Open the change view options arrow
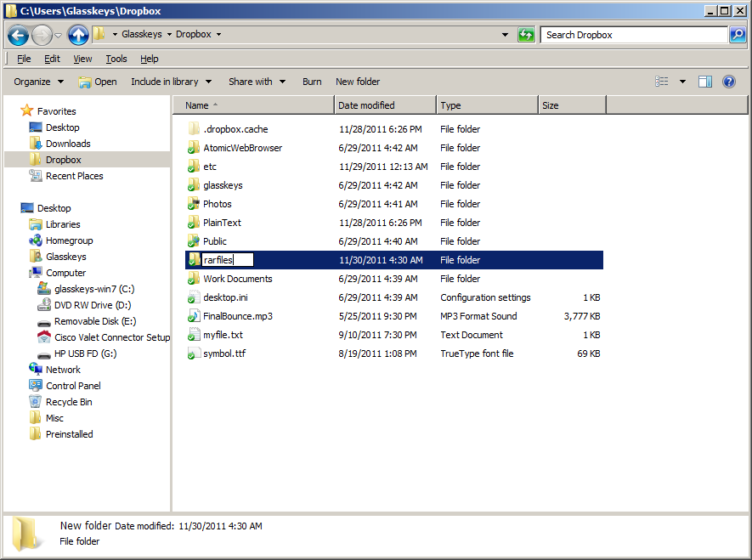This screenshot has height=560, width=752. tap(682, 82)
